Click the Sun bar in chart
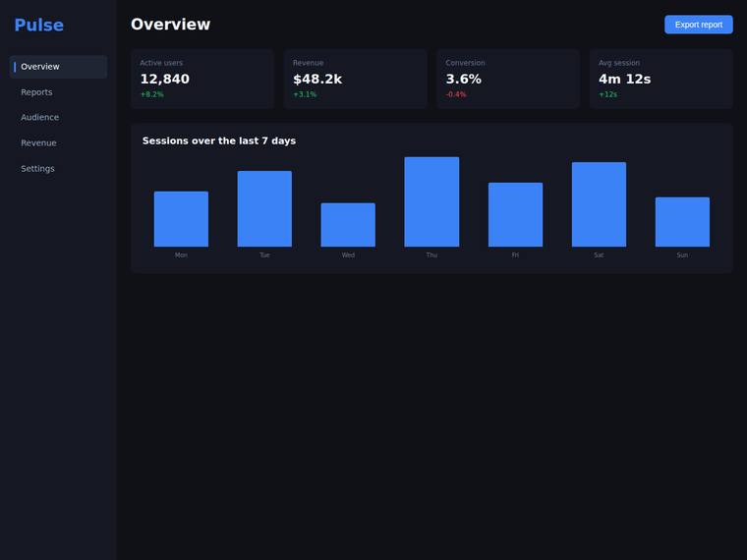The image size is (747, 560). pos(682,222)
